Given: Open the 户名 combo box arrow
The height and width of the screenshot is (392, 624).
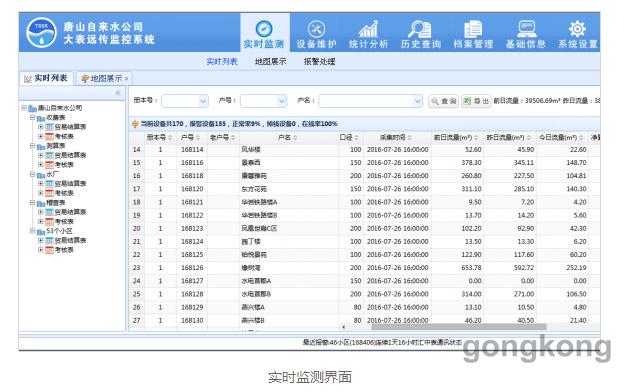Looking at the screenshot, I should pos(417,101).
